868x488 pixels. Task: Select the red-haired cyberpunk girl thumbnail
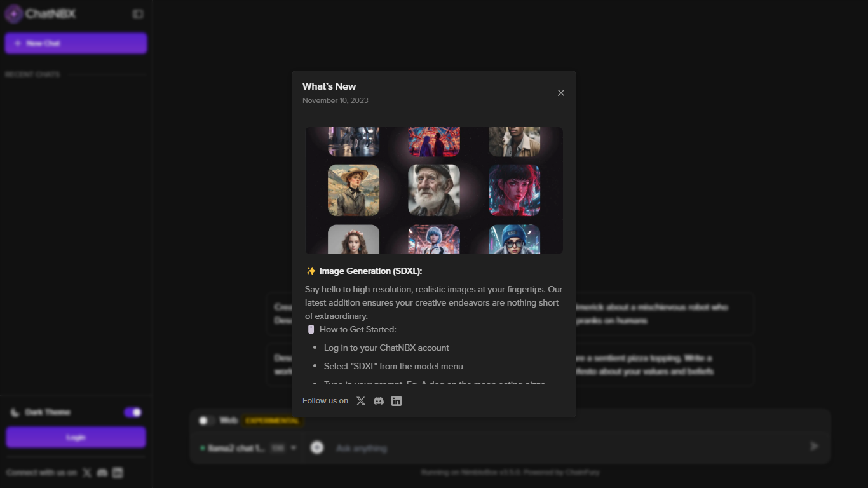click(x=514, y=191)
